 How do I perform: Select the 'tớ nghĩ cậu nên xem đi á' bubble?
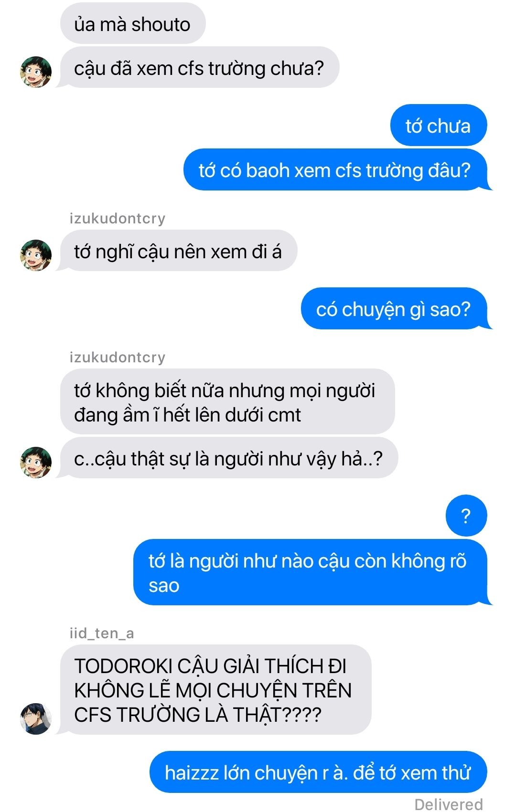(x=177, y=251)
